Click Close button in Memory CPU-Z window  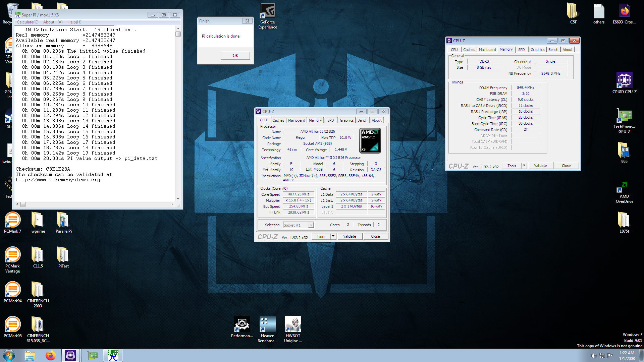click(x=566, y=166)
